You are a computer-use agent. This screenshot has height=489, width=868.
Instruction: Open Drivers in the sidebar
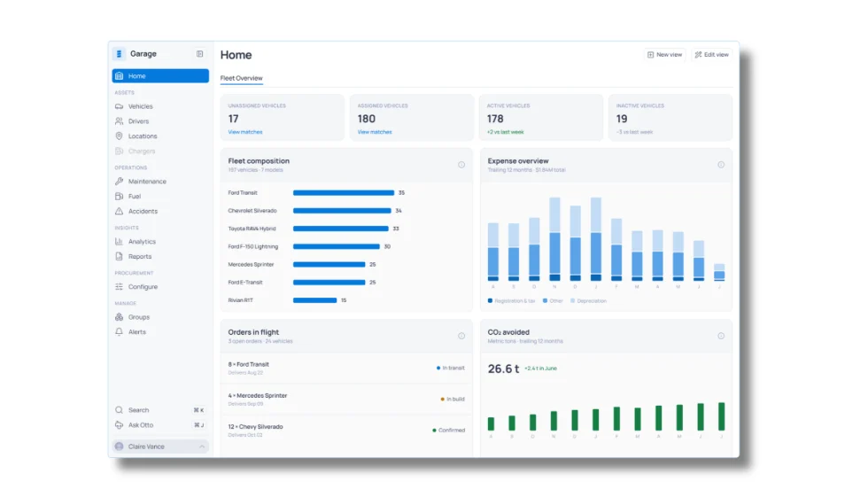[160, 121]
